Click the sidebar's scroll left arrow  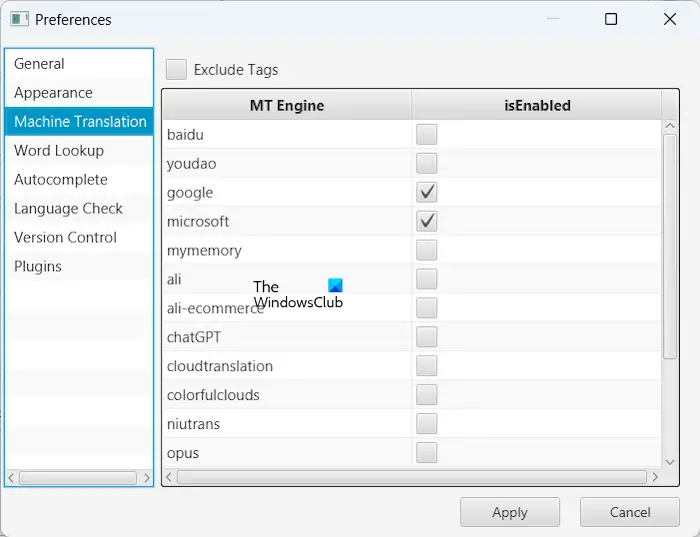click(11, 478)
